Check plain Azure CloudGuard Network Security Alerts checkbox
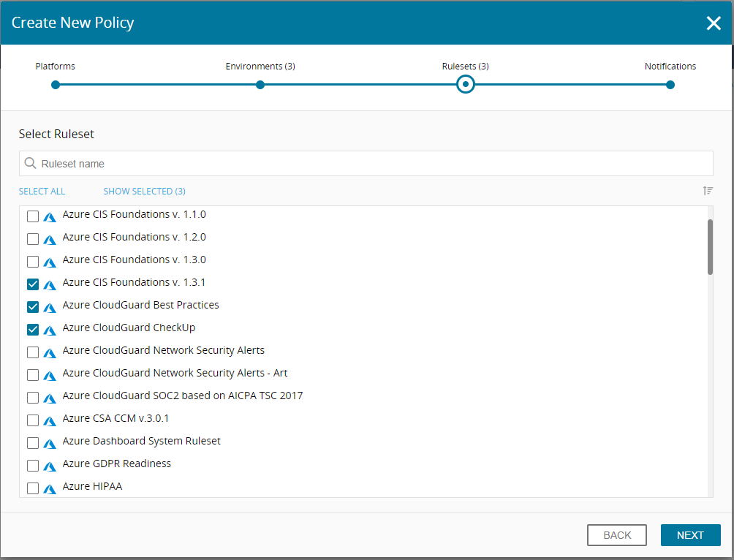This screenshot has width=734, height=560. pyautogui.click(x=33, y=352)
